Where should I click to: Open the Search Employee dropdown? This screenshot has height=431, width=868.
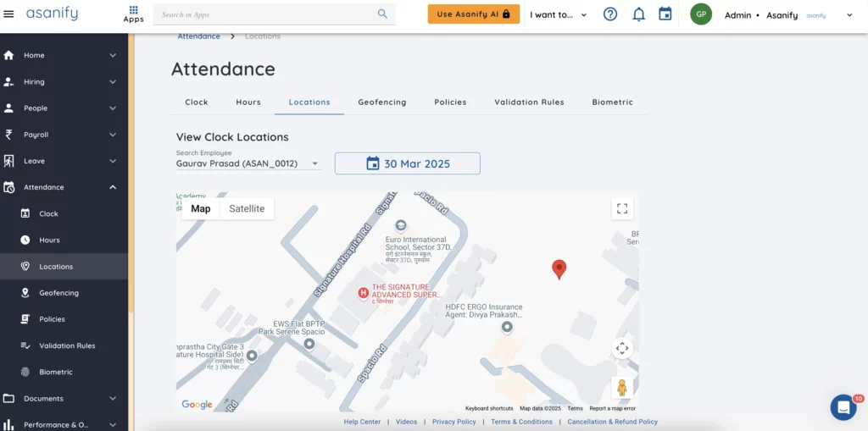pos(248,163)
